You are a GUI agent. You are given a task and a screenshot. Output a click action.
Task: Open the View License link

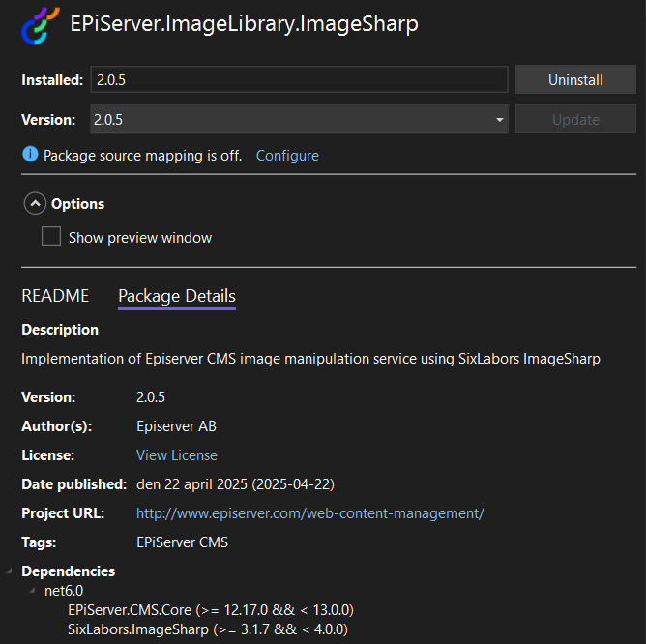tap(176, 455)
